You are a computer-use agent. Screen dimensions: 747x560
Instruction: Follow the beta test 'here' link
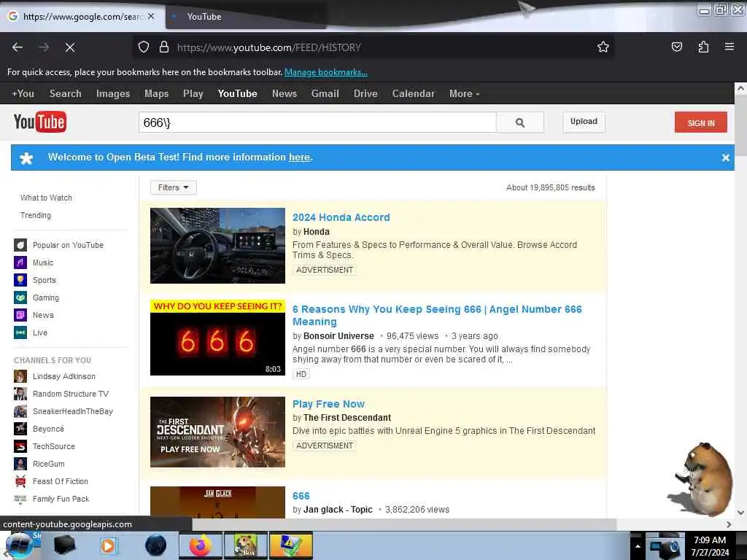pos(299,157)
